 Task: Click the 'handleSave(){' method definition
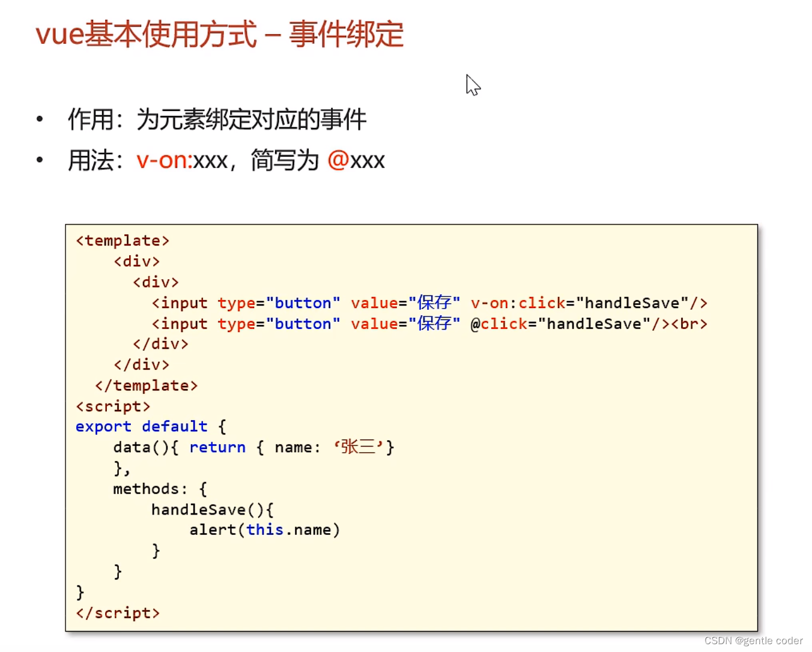(x=213, y=510)
